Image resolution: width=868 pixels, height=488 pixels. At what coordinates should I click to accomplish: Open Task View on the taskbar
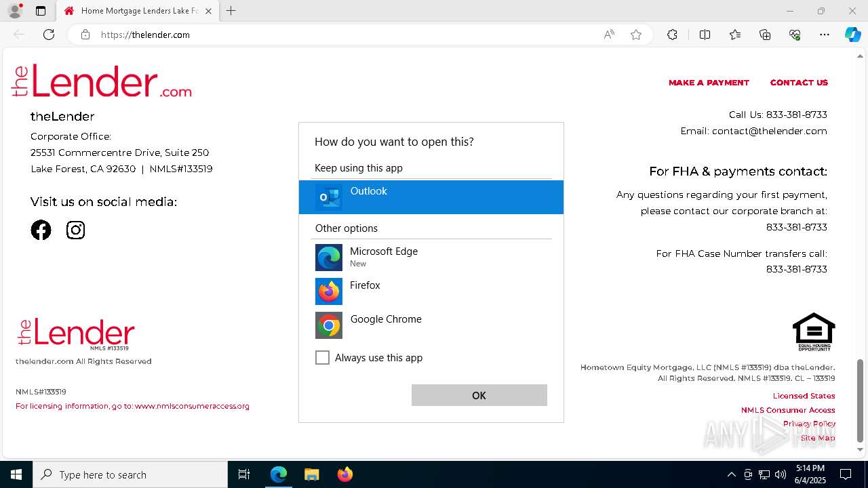pyautogui.click(x=244, y=474)
